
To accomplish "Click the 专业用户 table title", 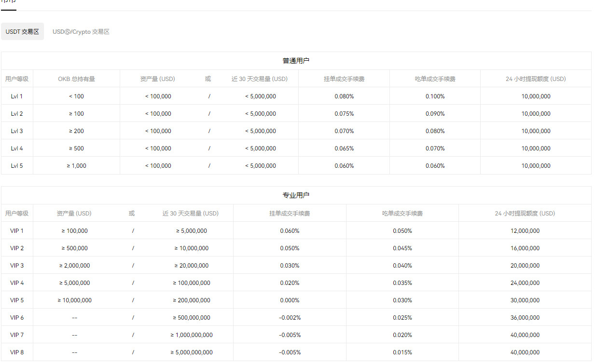I will 296,195.
